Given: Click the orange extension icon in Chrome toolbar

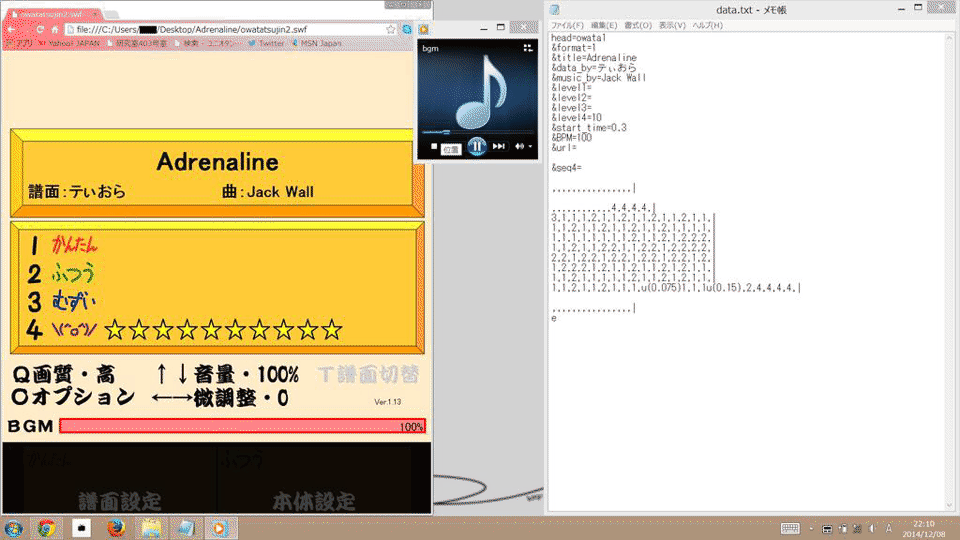Looking at the screenshot, I should tap(424, 29).
